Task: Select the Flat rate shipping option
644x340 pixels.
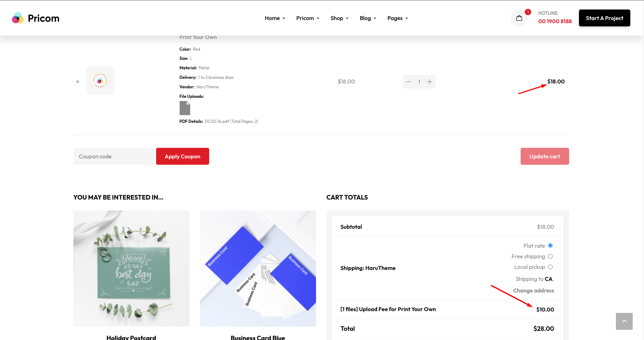Action: tap(550, 246)
